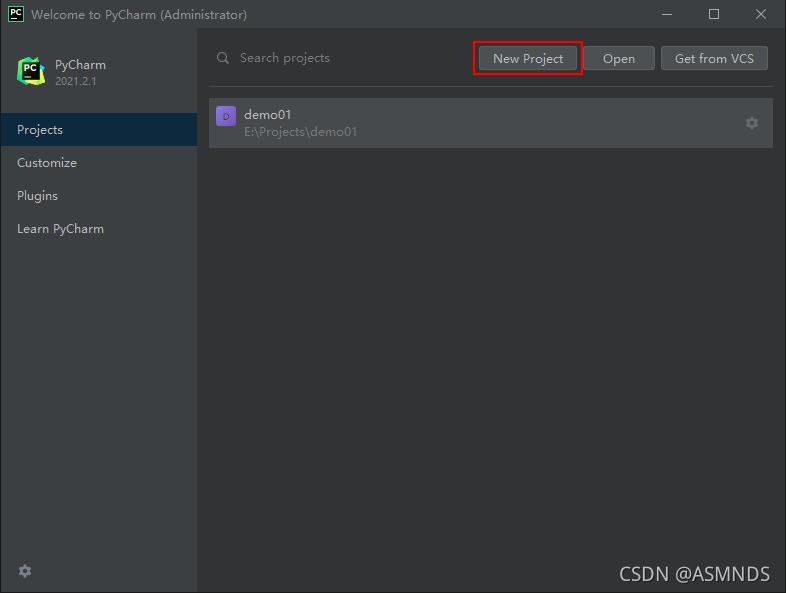Open demo01 project gear options
786x593 pixels.
751,123
